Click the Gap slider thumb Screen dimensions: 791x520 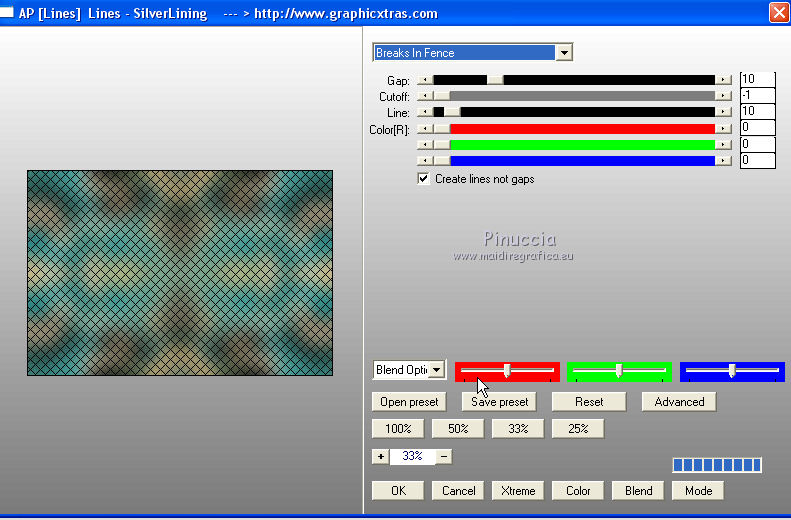(495, 80)
